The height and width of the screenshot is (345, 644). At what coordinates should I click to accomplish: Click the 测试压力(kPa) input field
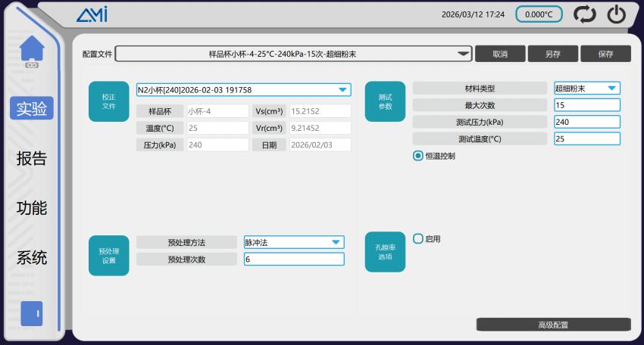coord(587,122)
